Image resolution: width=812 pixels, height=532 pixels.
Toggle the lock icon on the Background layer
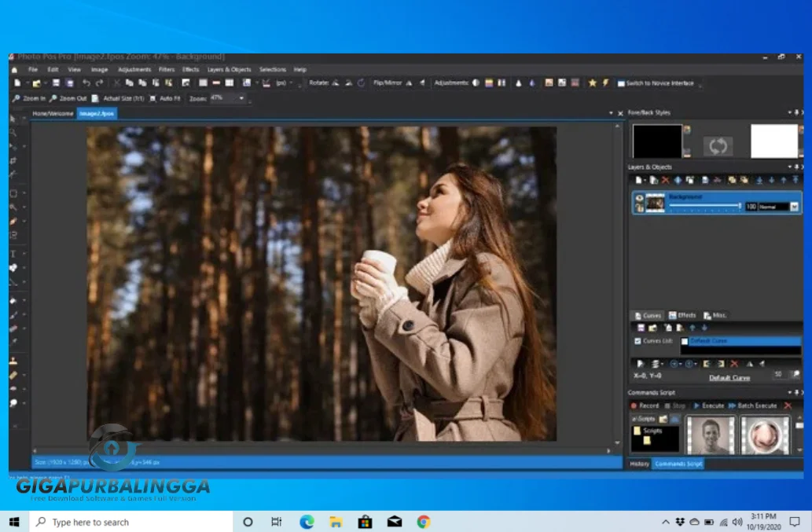pos(641,207)
